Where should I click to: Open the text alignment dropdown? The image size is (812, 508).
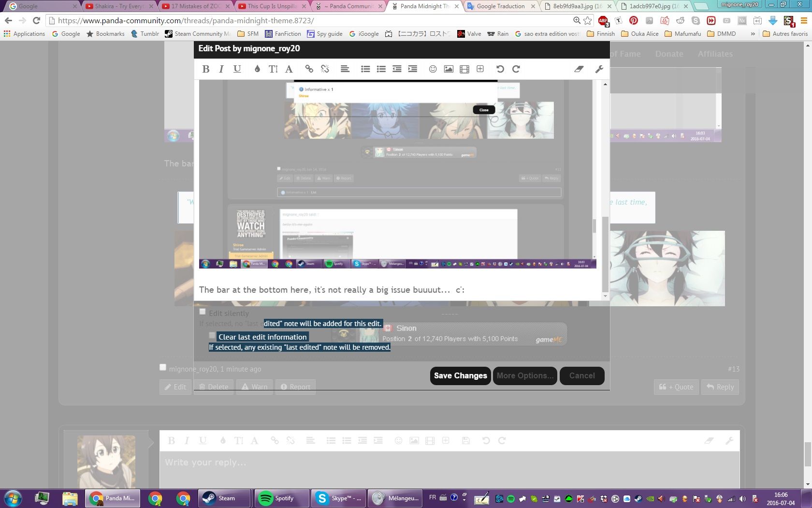click(x=345, y=69)
